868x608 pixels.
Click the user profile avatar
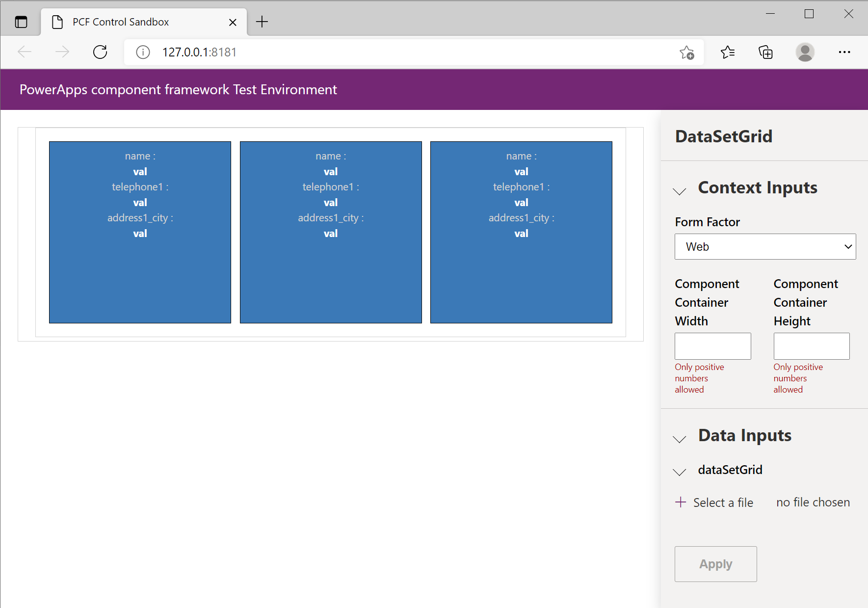(x=805, y=52)
